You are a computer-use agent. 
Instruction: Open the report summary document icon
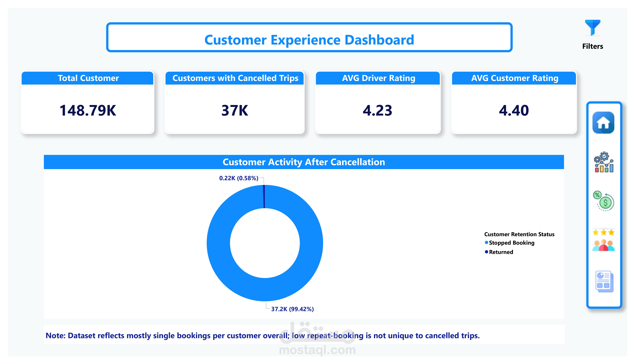(604, 281)
